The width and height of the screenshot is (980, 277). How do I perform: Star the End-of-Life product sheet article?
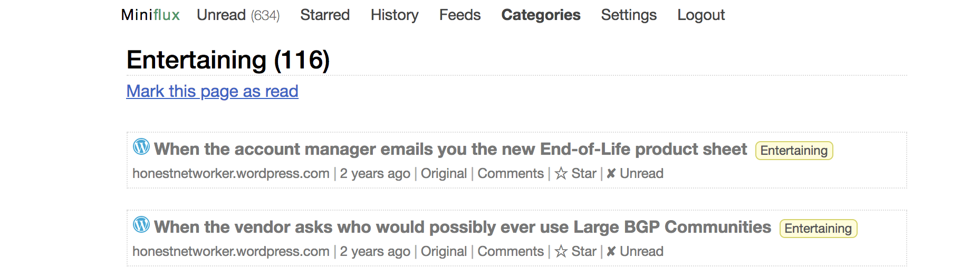[x=575, y=174]
